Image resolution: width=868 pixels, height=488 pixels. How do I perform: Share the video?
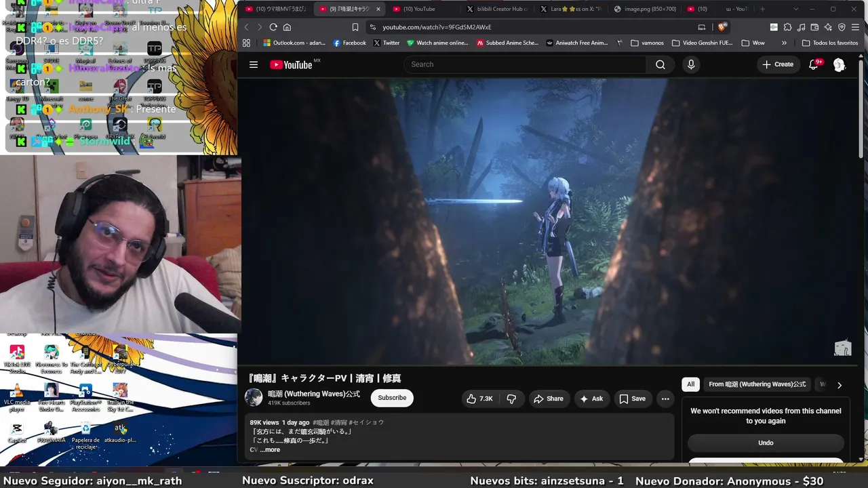coord(549,399)
